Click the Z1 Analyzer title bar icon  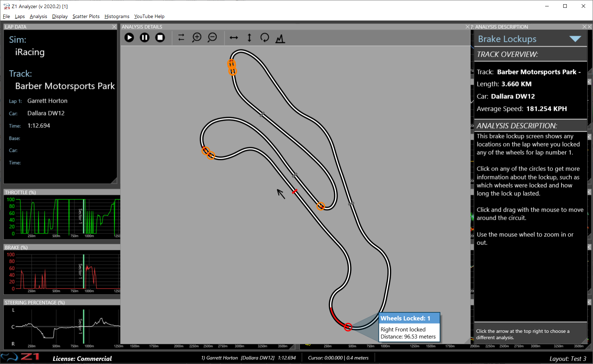6,6
